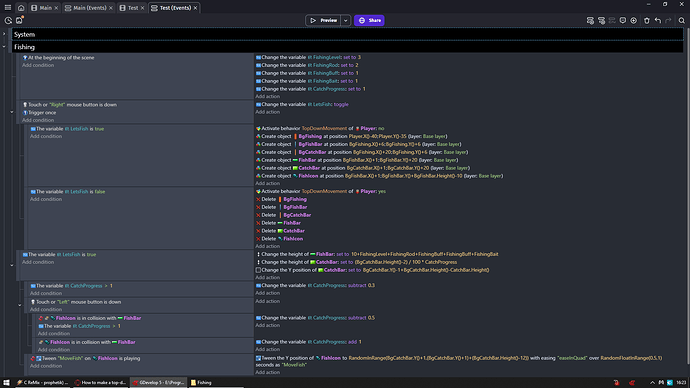Screen dimensions: 690x388
Task: Switch to the Test scene tab
Action: pyautogui.click(x=132, y=7)
